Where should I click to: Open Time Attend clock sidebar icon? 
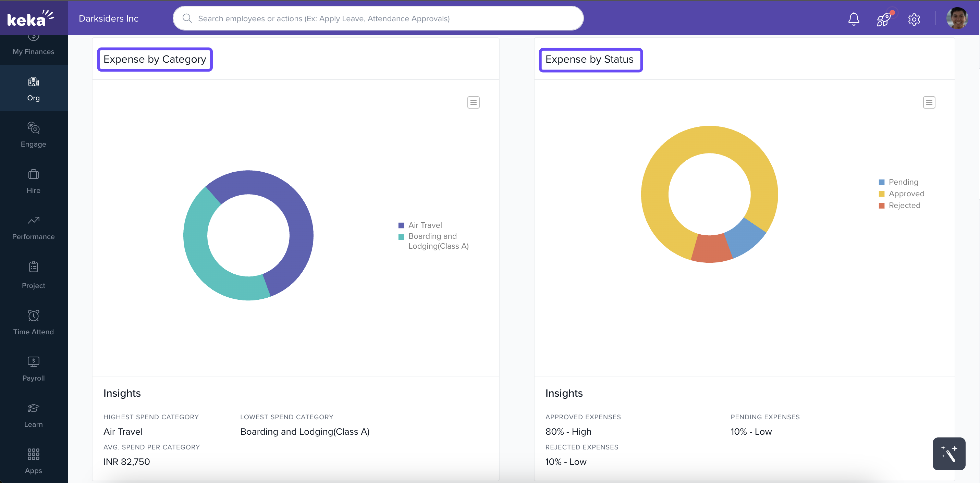click(34, 315)
